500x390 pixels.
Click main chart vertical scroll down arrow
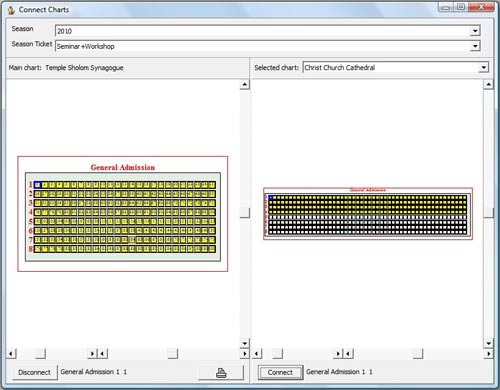pyautogui.click(x=245, y=343)
